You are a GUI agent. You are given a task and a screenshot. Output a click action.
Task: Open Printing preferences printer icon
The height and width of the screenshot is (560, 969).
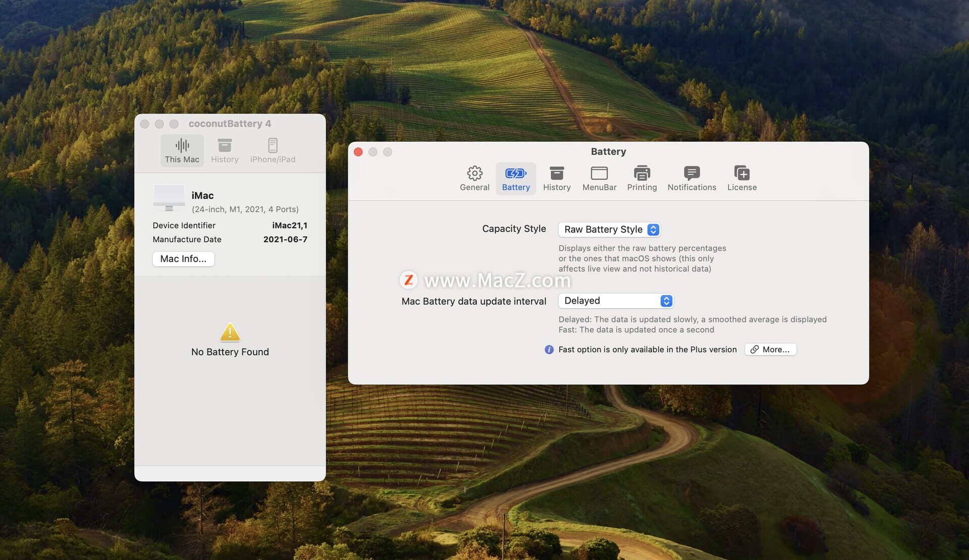tap(642, 173)
